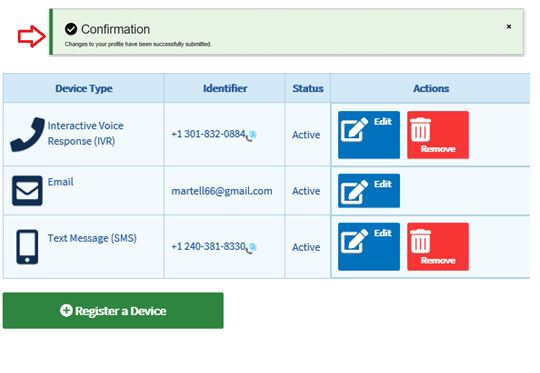Click the Email envelope icon
The height and width of the screenshot is (373, 540).
27,191
